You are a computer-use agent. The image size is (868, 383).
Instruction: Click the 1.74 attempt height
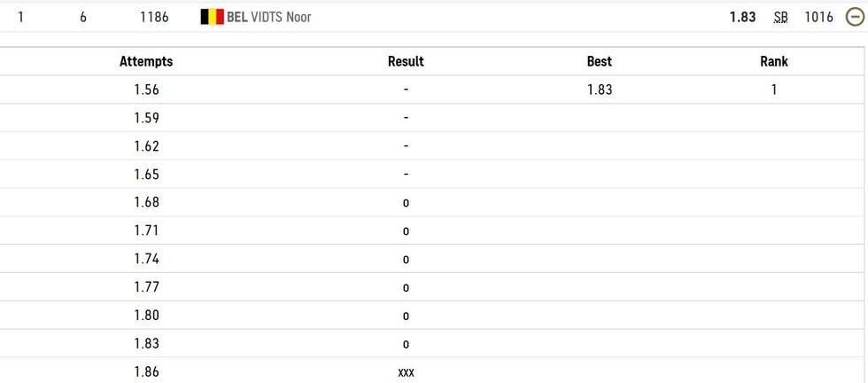pyautogui.click(x=147, y=259)
